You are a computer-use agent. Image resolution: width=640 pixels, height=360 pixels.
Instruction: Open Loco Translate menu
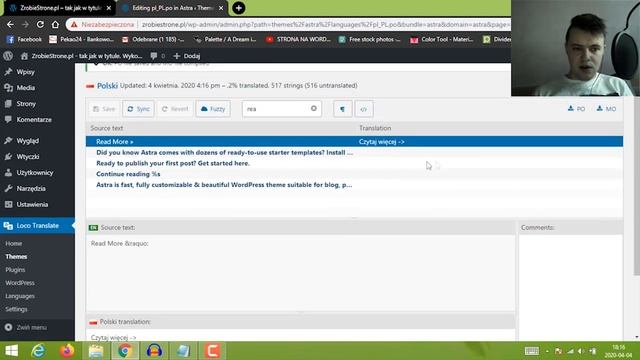coord(37,226)
